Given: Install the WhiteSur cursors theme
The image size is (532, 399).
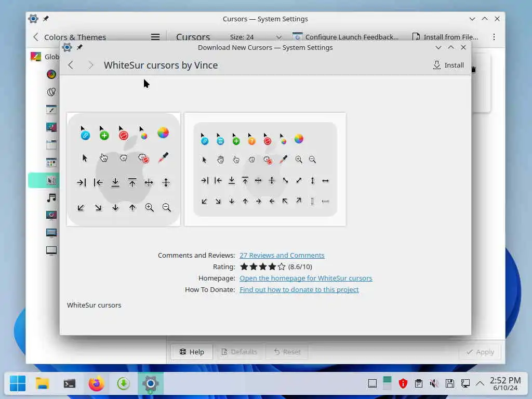Looking at the screenshot, I should click(448, 65).
